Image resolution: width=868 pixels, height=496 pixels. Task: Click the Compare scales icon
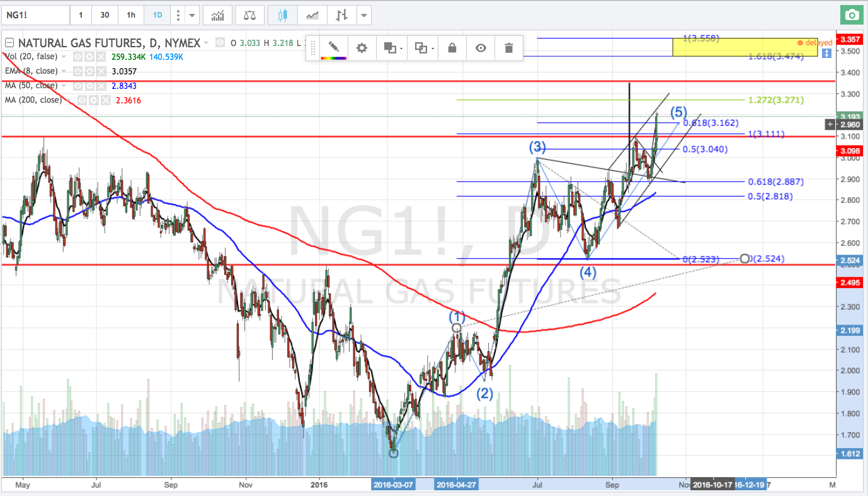(250, 14)
